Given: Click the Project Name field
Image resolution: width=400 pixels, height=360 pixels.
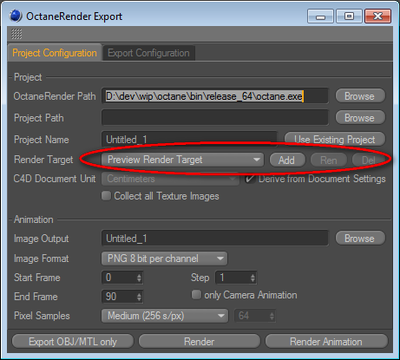Looking at the screenshot, I should [189, 139].
